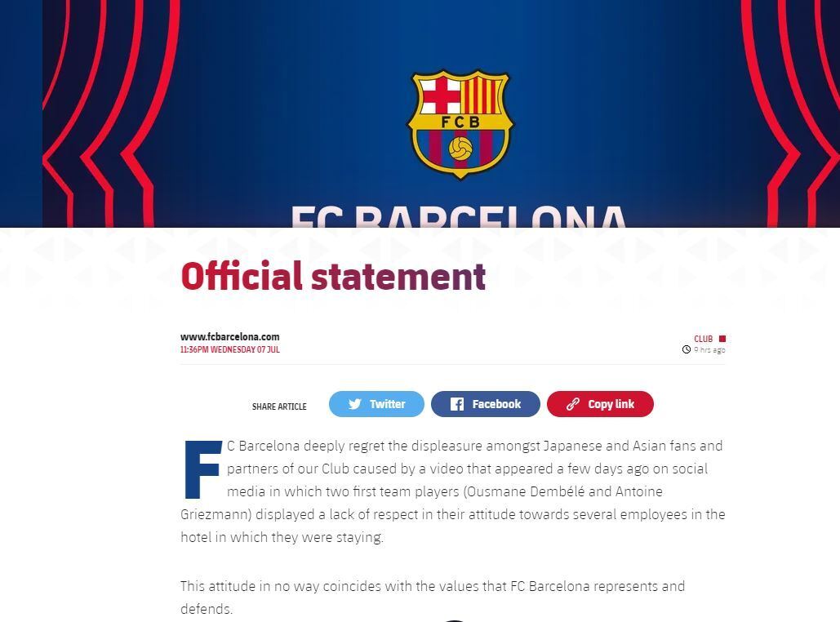840x622 pixels.
Task: Click the large blue drop cap F
Action: 202,469
